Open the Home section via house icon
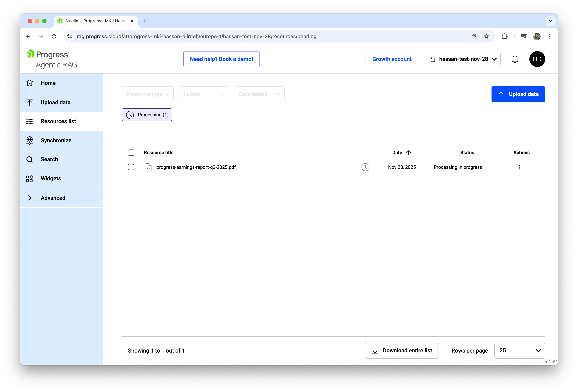 coord(30,83)
